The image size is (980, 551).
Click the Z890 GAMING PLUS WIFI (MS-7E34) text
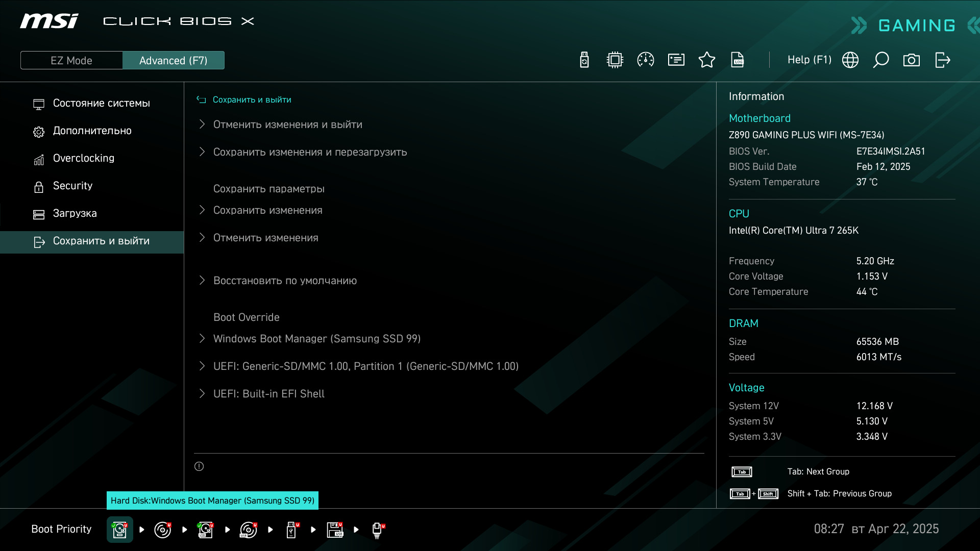806,135
